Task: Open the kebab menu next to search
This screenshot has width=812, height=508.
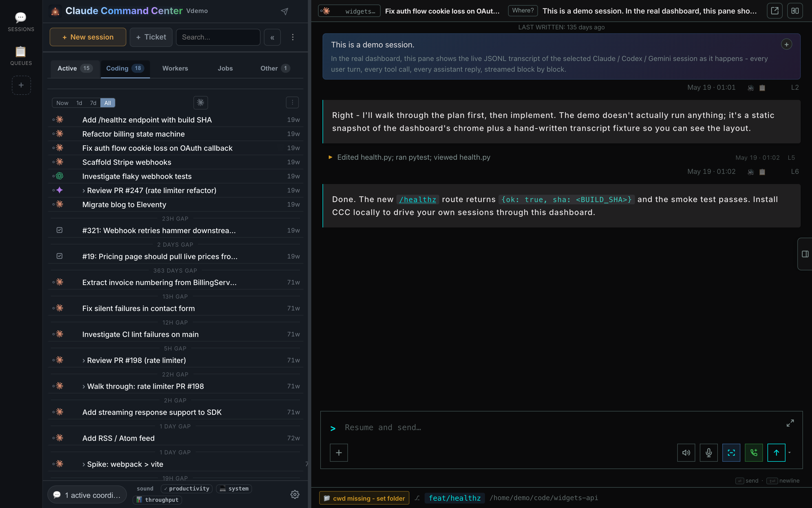Action: 293,37
